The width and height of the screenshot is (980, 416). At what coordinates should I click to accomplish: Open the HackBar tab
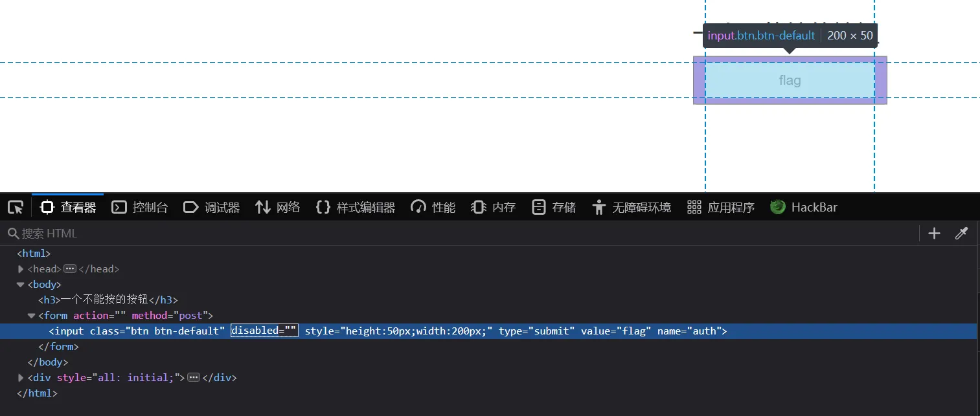pyautogui.click(x=804, y=208)
